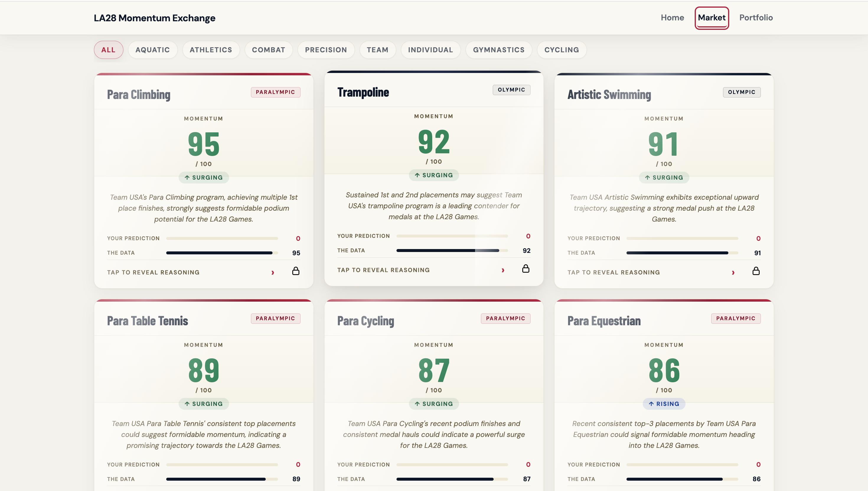Click the lock icon on Trampoline card
Image resolution: width=868 pixels, height=491 pixels.
click(526, 269)
